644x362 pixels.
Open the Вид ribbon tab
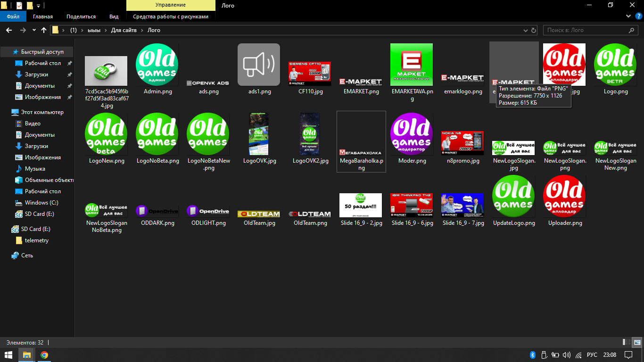tap(114, 16)
